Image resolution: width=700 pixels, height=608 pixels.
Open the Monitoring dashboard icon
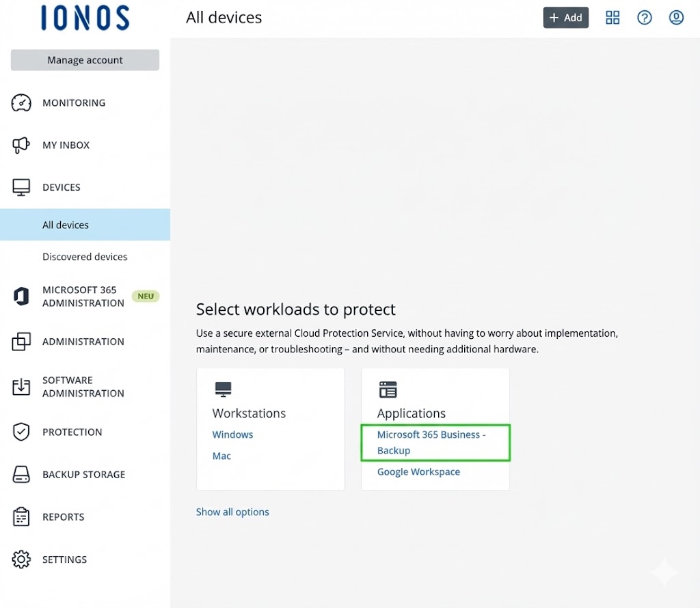pos(21,102)
